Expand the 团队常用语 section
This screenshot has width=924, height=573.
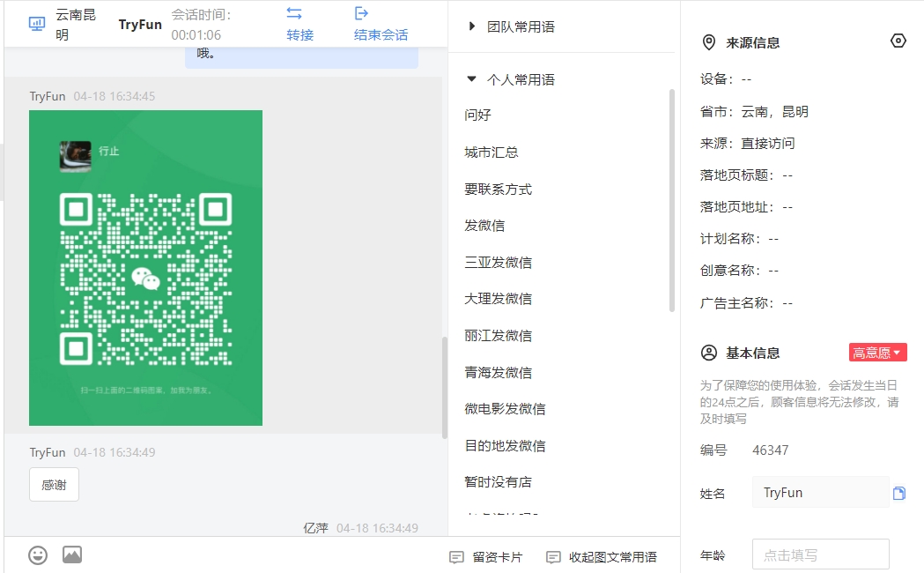tap(471, 26)
